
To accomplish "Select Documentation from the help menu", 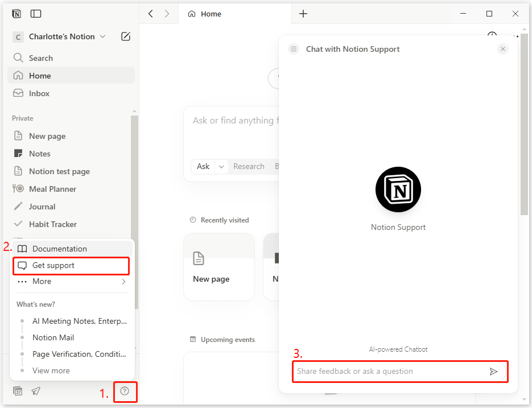I will (72, 249).
